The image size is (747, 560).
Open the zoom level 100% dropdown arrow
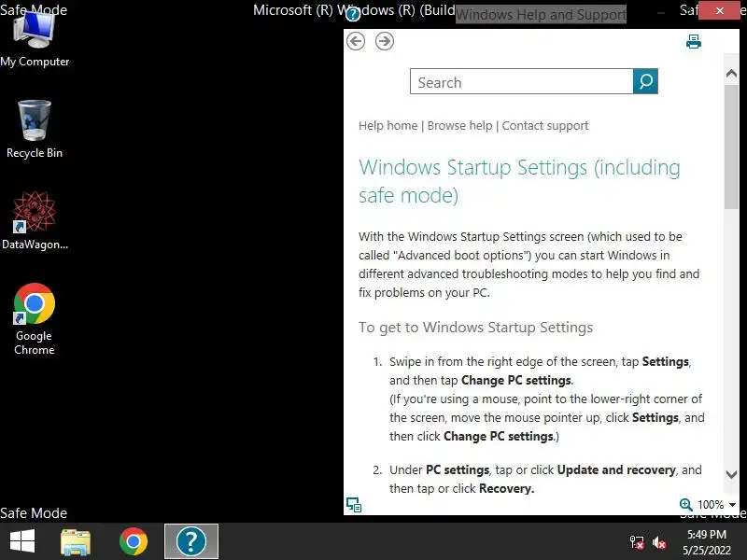pyautogui.click(x=732, y=505)
